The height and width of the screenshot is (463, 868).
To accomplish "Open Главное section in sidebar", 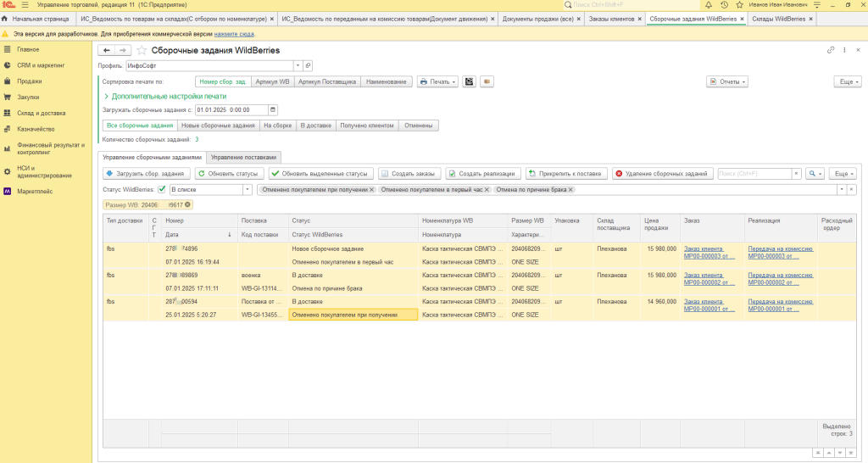I will [x=28, y=49].
